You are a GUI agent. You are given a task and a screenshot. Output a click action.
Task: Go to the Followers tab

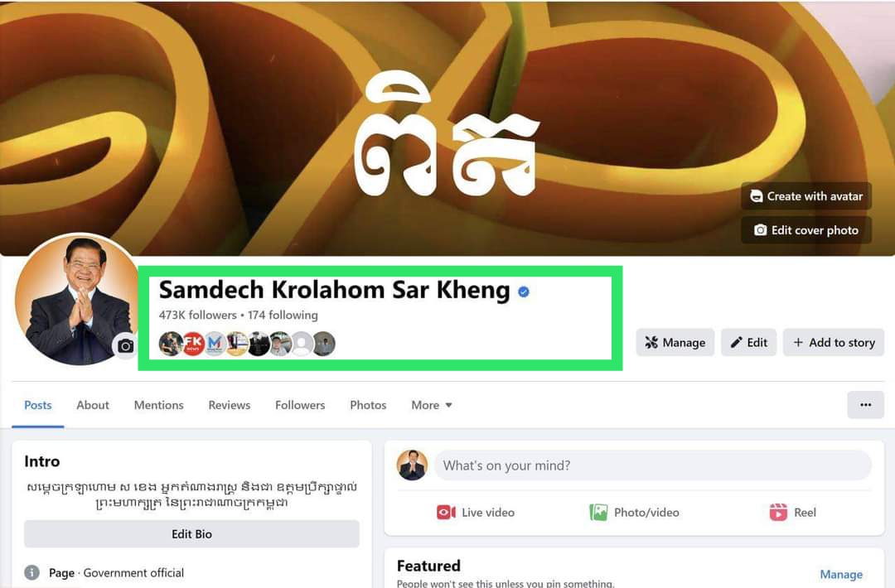pyautogui.click(x=300, y=405)
